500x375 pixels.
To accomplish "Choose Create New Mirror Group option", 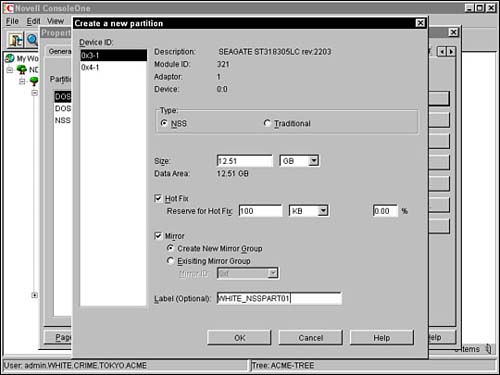I will coord(170,248).
